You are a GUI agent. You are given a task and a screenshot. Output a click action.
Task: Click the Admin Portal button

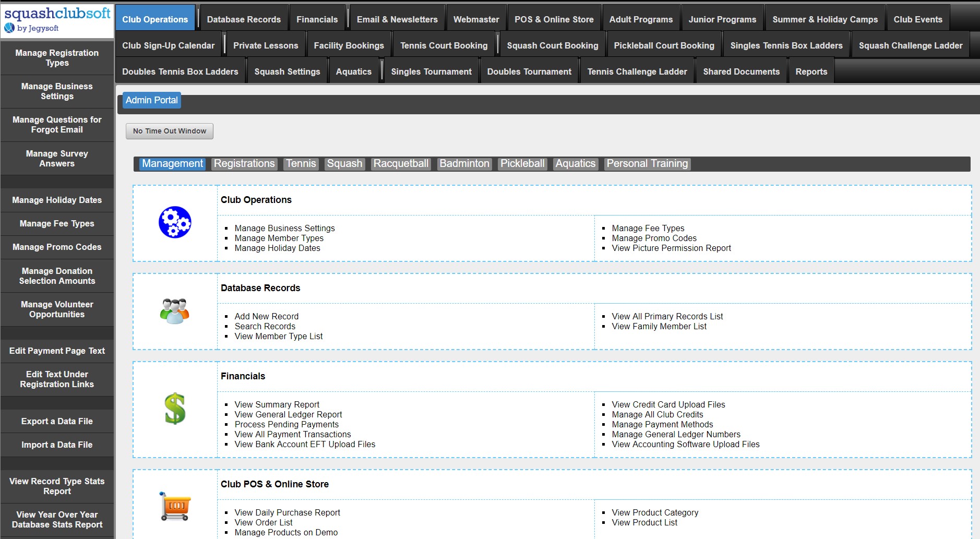[x=152, y=100]
